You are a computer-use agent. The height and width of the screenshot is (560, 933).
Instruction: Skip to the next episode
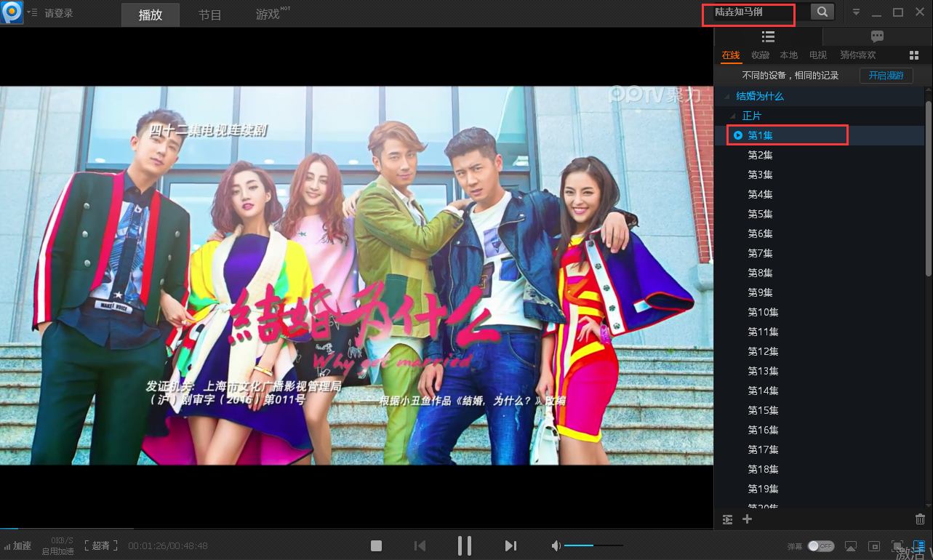pyautogui.click(x=510, y=545)
